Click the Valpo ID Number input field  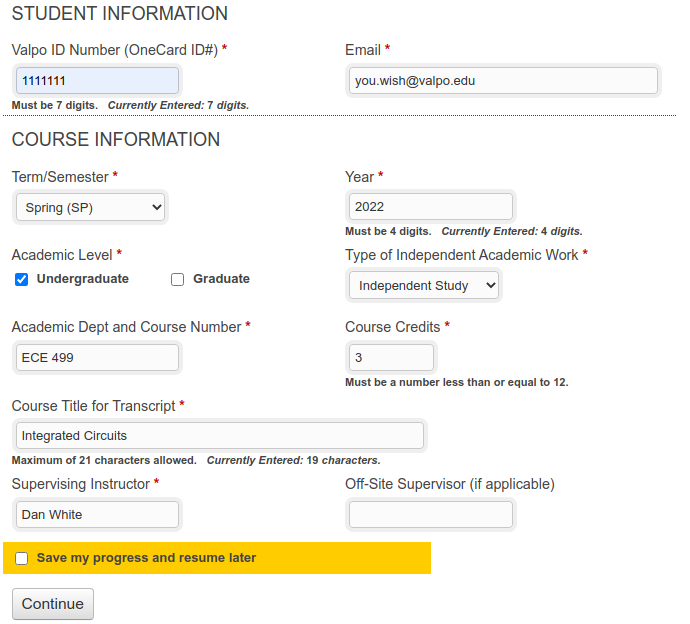(97, 81)
